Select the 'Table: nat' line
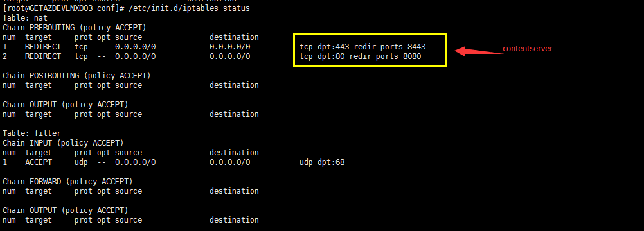This screenshot has height=231, width=644. (x=25, y=18)
